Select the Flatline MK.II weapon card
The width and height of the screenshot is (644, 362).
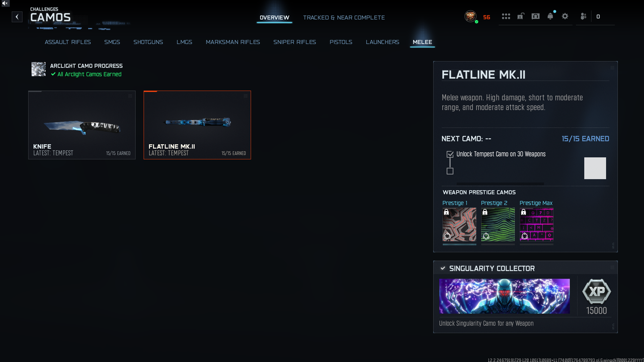(x=197, y=125)
